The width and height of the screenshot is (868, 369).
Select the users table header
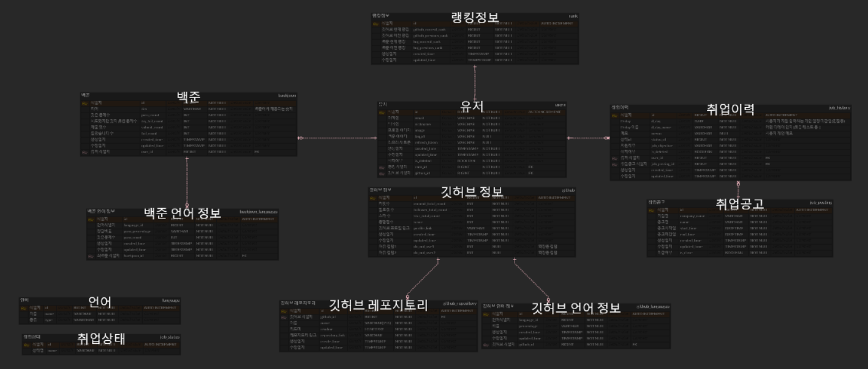tap(472, 105)
